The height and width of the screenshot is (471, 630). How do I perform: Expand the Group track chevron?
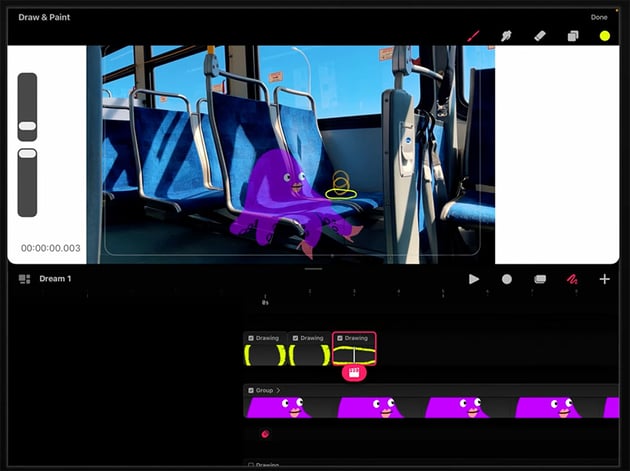(278, 390)
